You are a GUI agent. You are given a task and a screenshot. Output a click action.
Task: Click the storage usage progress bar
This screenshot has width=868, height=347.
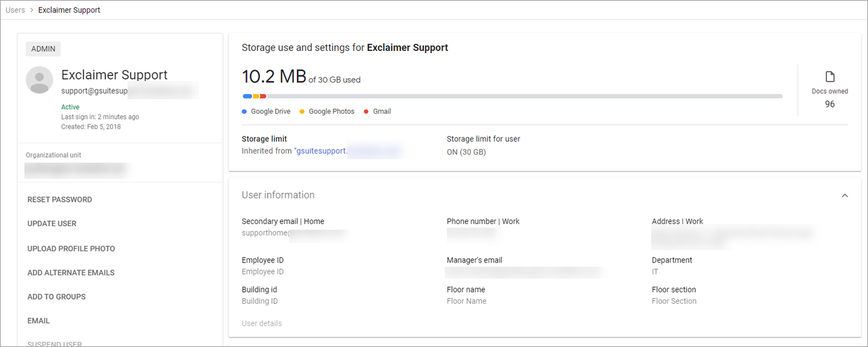pyautogui.click(x=512, y=96)
